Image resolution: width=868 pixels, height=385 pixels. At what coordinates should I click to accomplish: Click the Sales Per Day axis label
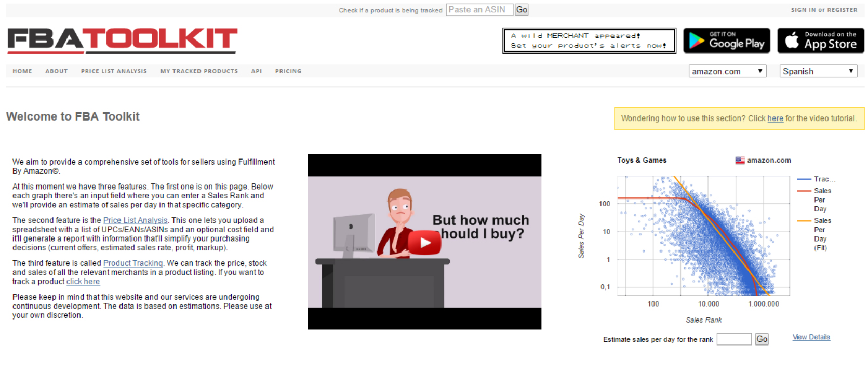point(581,235)
